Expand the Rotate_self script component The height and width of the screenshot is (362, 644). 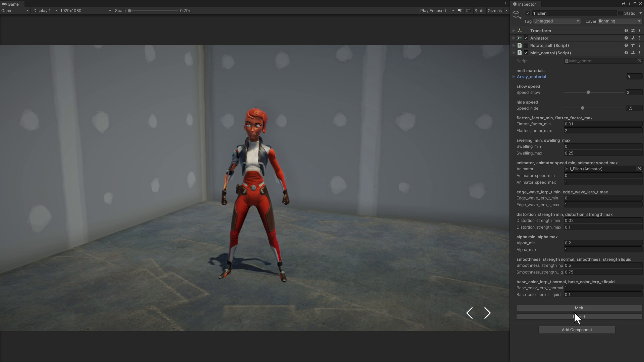(514, 45)
